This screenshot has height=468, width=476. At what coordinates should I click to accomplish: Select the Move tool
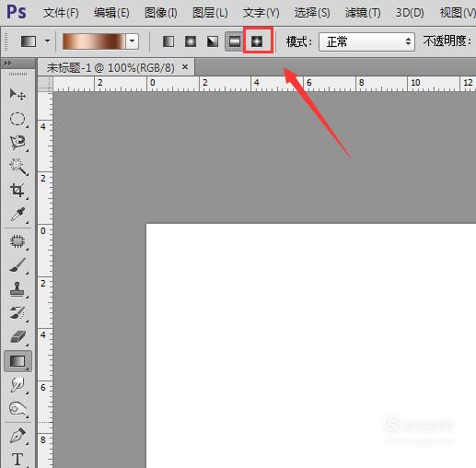point(17,94)
